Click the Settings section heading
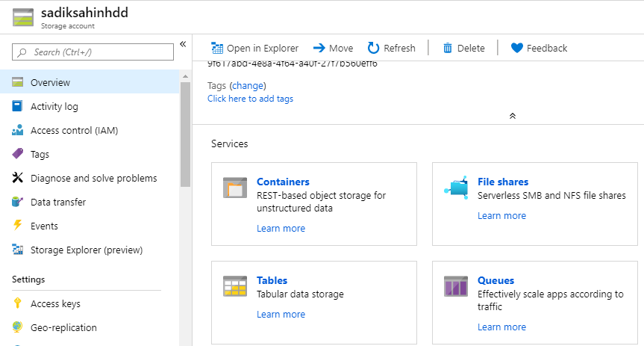The width and height of the screenshot is (644, 346). coord(28,279)
